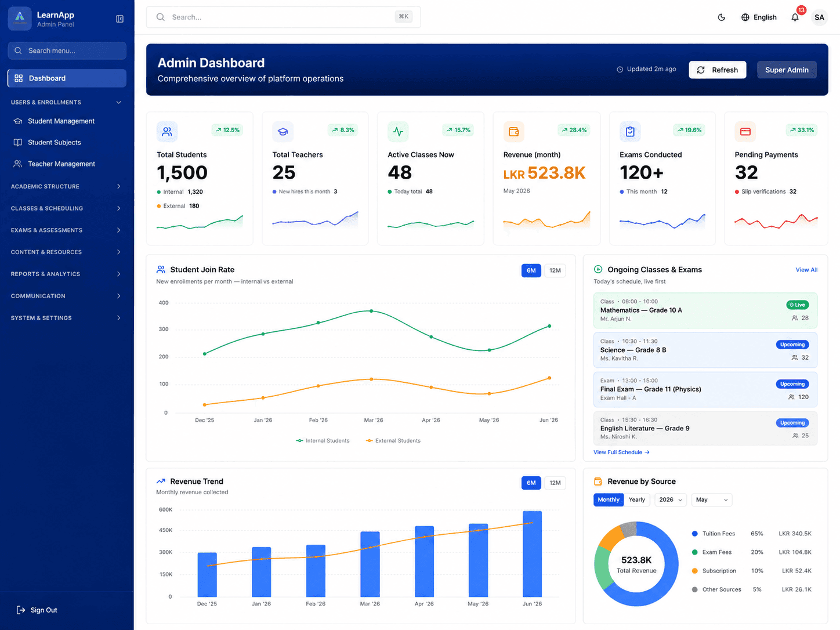Click the LearnApp logo icon

coord(20,19)
